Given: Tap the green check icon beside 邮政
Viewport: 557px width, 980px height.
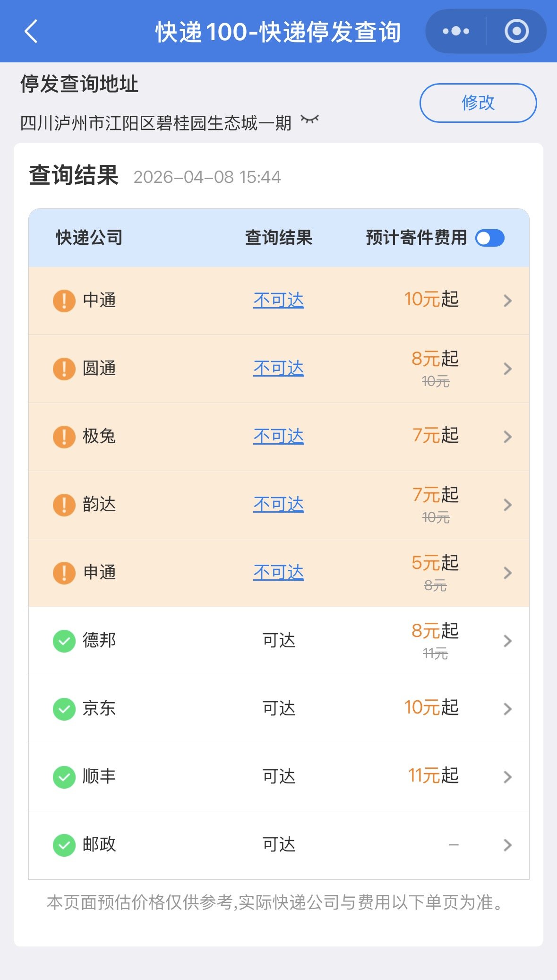Looking at the screenshot, I should click(x=64, y=845).
